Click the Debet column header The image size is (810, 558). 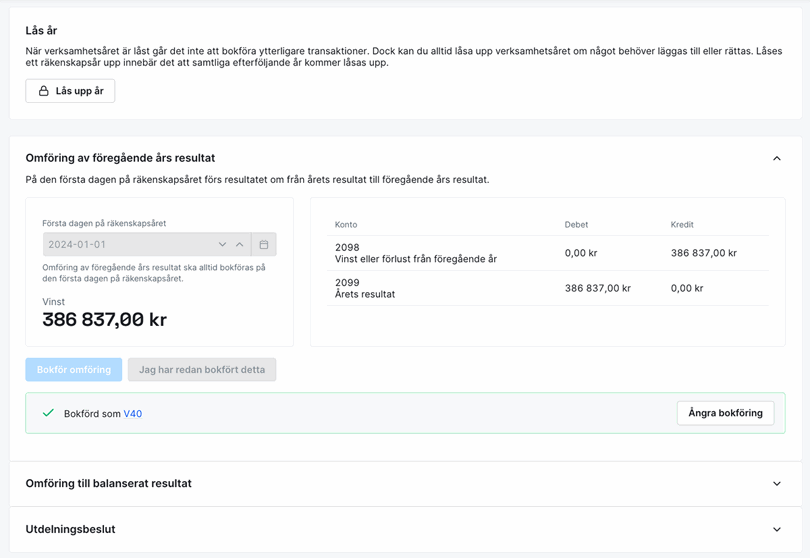click(x=576, y=225)
